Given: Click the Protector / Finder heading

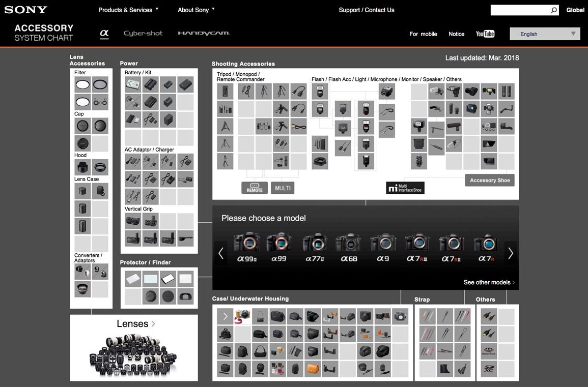Looking at the screenshot, I should [145, 262].
